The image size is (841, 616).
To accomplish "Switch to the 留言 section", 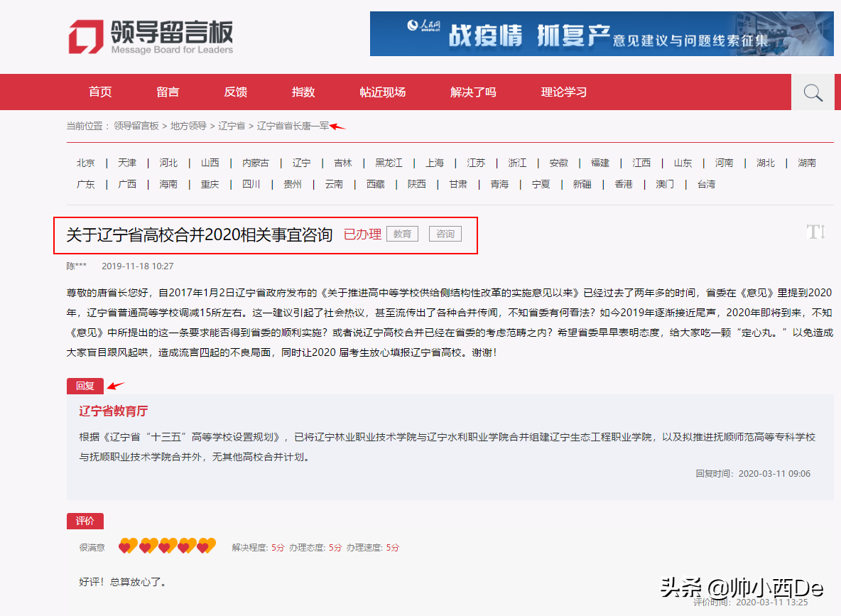I will click(167, 92).
